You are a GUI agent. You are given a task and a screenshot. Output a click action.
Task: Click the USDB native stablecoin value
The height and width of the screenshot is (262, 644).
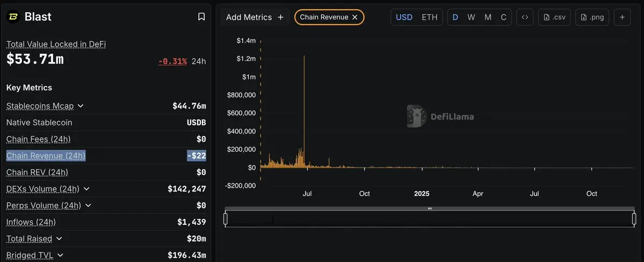click(197, 123)
